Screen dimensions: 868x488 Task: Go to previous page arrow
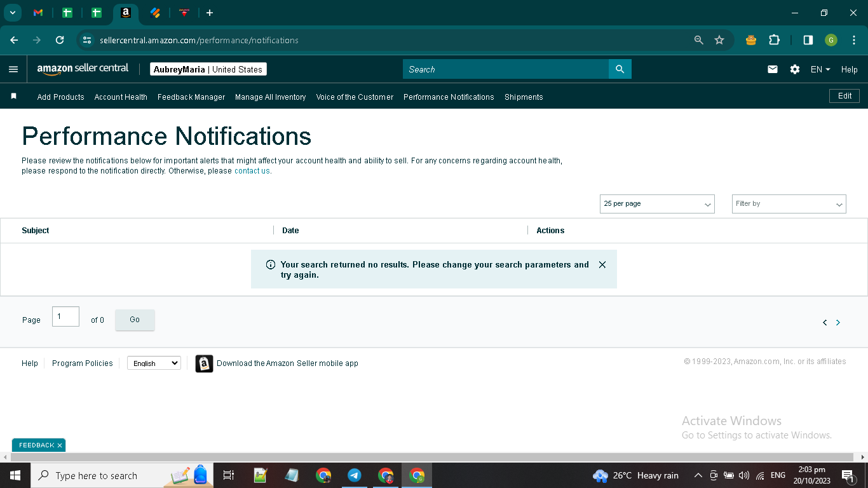click(825, 323)
